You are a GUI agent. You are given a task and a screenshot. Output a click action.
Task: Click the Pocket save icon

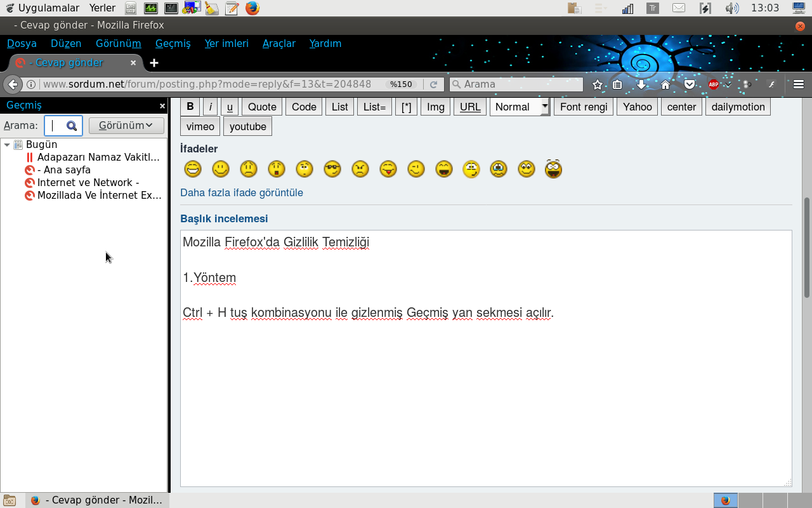point(689,84)
